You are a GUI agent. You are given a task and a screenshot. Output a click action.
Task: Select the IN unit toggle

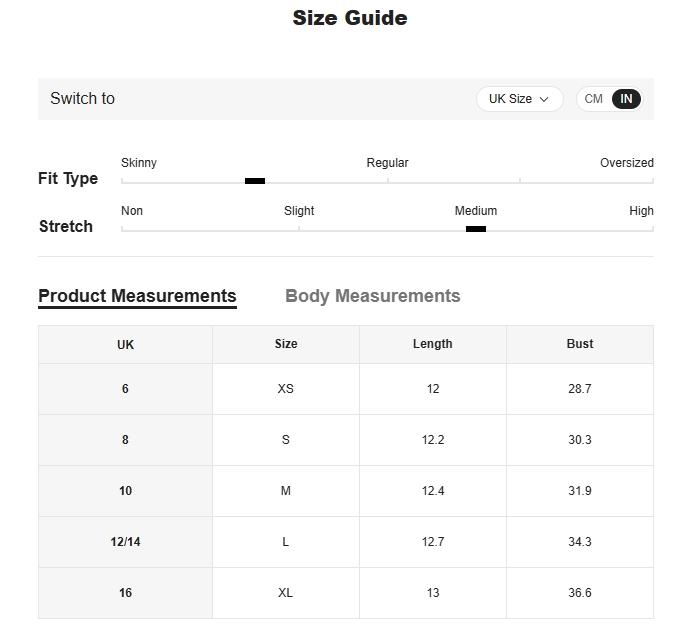(626, 99)
